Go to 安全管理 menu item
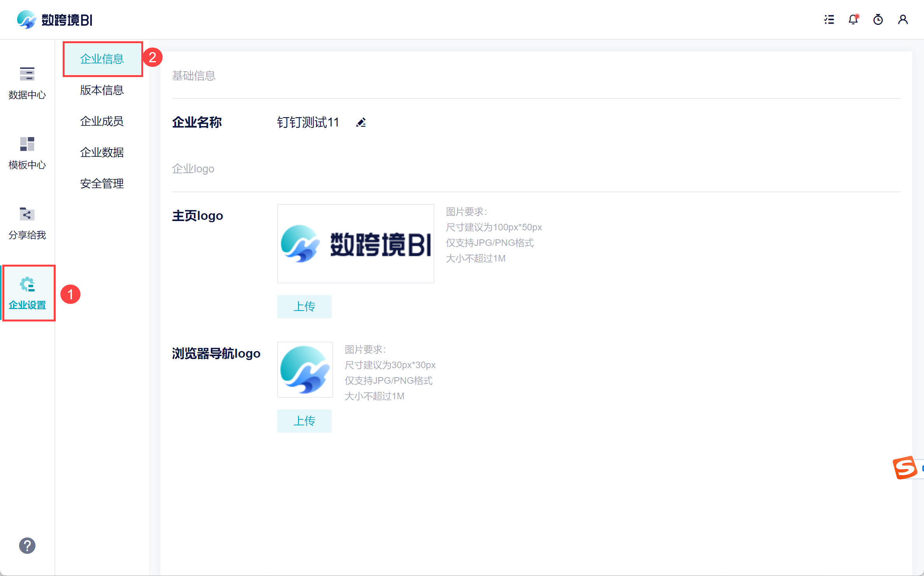The height and width of the screenshot is (576, 924). 102,184
